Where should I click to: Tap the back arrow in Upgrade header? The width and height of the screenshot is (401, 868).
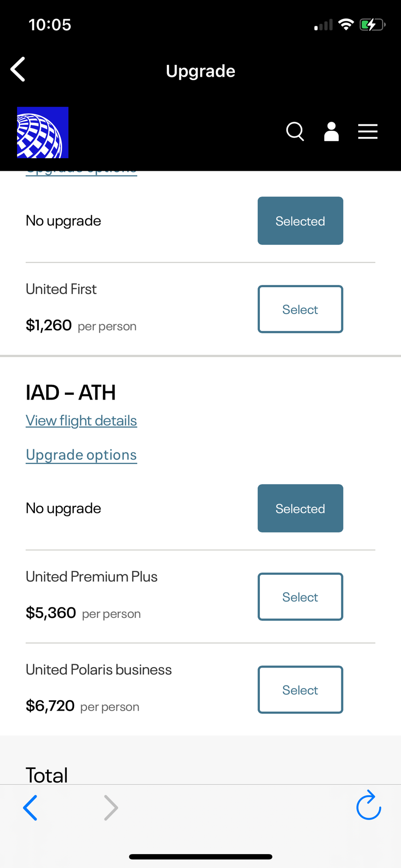click(x=18, y=70)
